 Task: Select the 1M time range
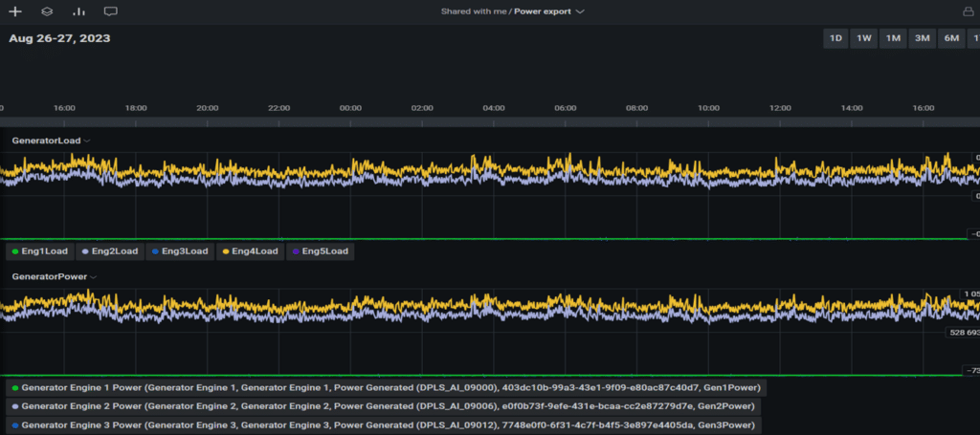[x=893, y=38]
